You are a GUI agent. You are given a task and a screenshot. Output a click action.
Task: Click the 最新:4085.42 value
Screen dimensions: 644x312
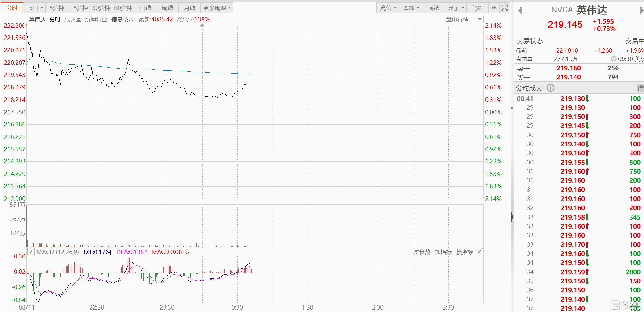(x=156, y=19)
